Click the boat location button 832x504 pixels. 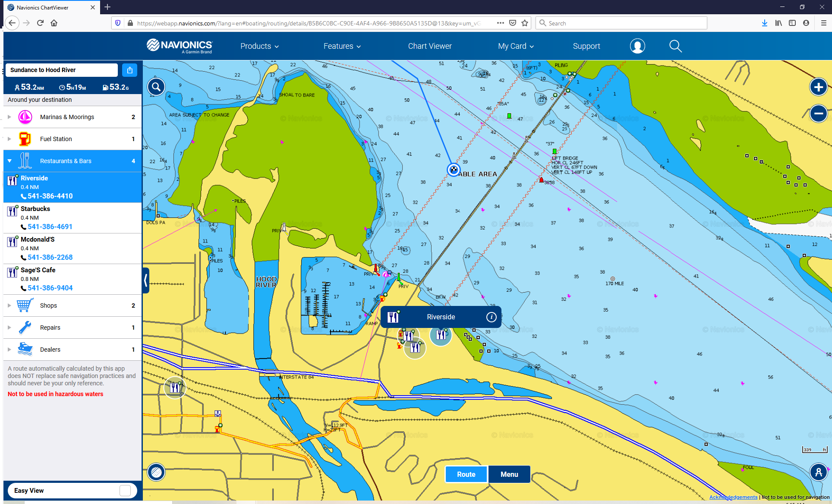[818, 472]
